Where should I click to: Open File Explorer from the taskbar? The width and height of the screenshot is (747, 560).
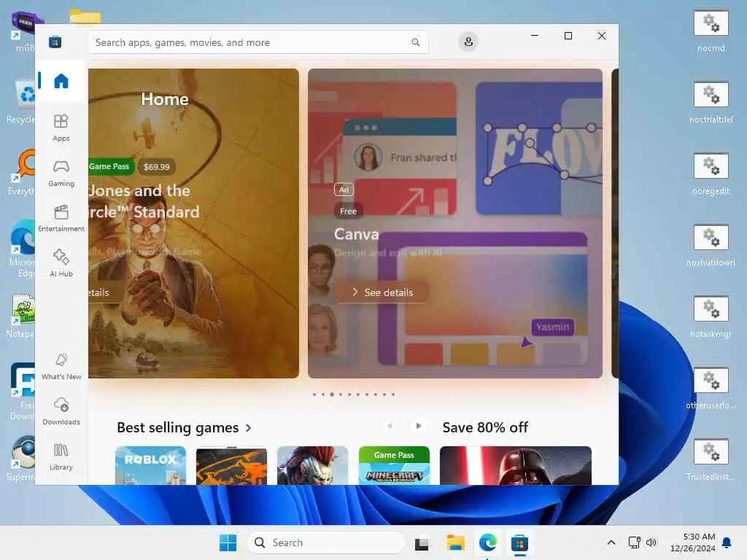point(455,542)
